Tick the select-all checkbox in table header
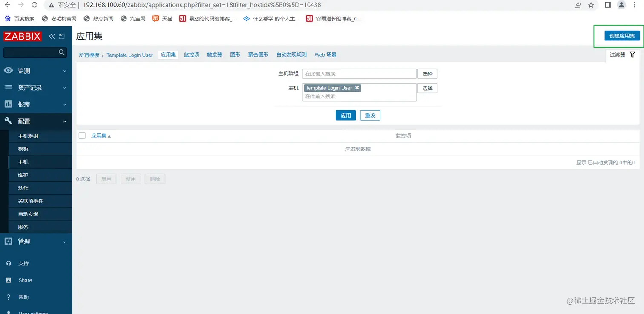The height and width of the screenshot is (314, 644). click(82, 135)
